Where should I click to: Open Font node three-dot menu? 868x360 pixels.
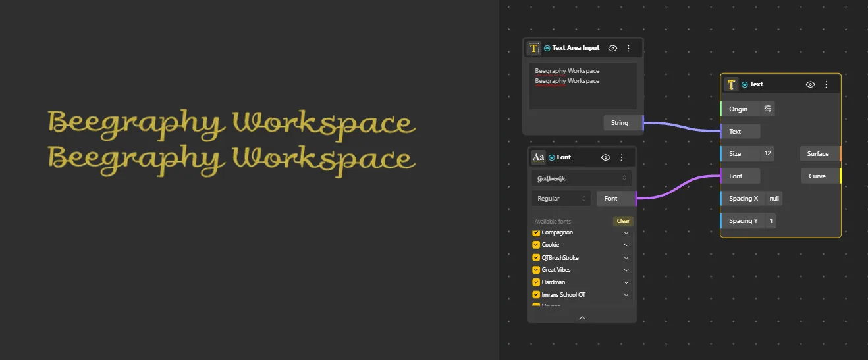click(622, 157)
